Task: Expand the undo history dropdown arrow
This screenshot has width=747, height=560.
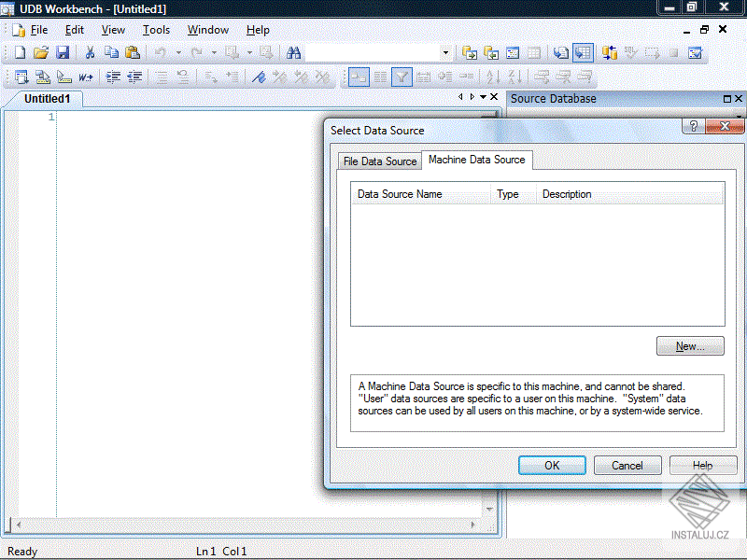Action: tap(178, 52)
